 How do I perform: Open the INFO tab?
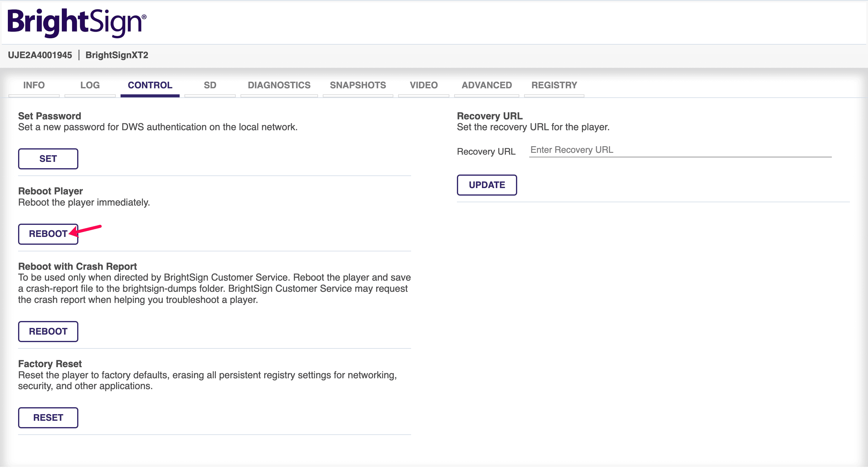pyautogui.click(x=34, y=85)
